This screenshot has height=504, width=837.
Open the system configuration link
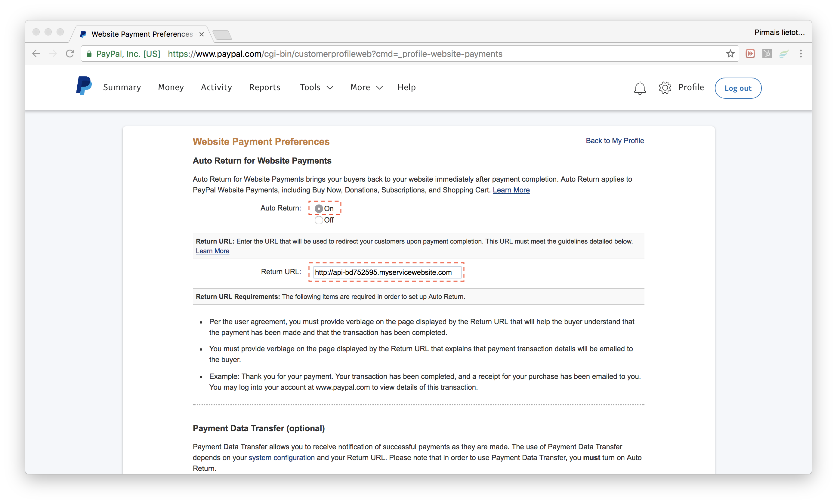coord(282,457)
